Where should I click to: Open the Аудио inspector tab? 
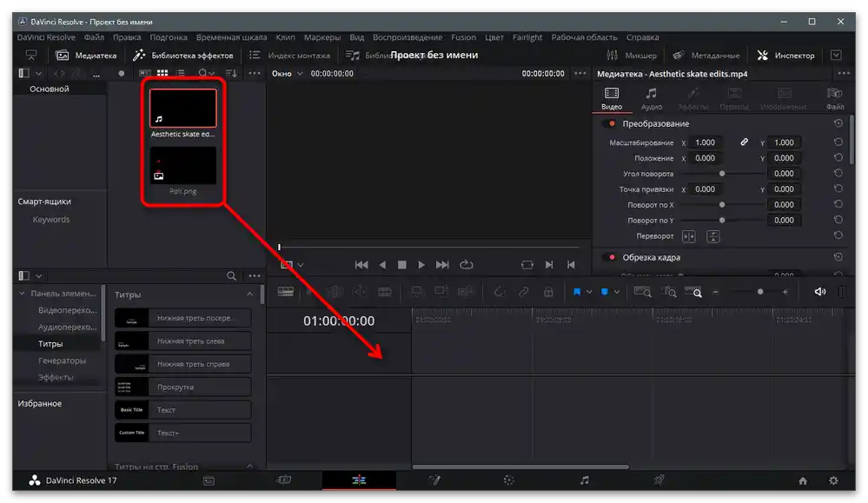pos(651,98)
